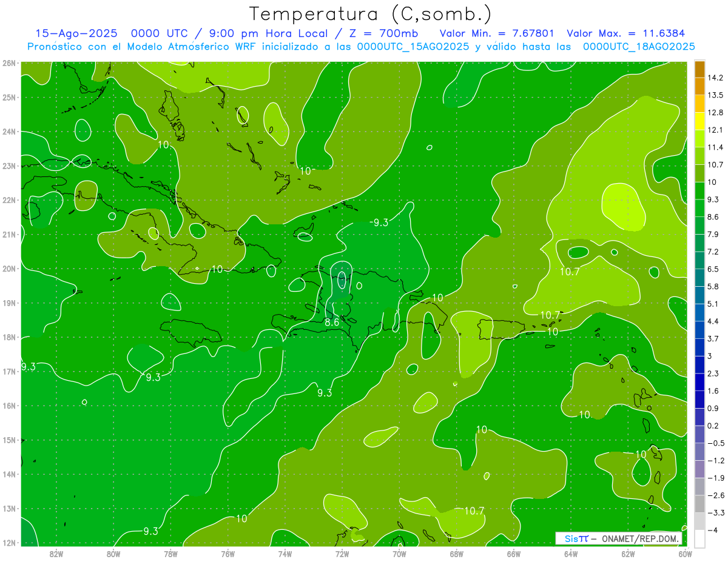728x562 pixels.
Task: Click the '7.9' legend value
Action: coord(713,235)
